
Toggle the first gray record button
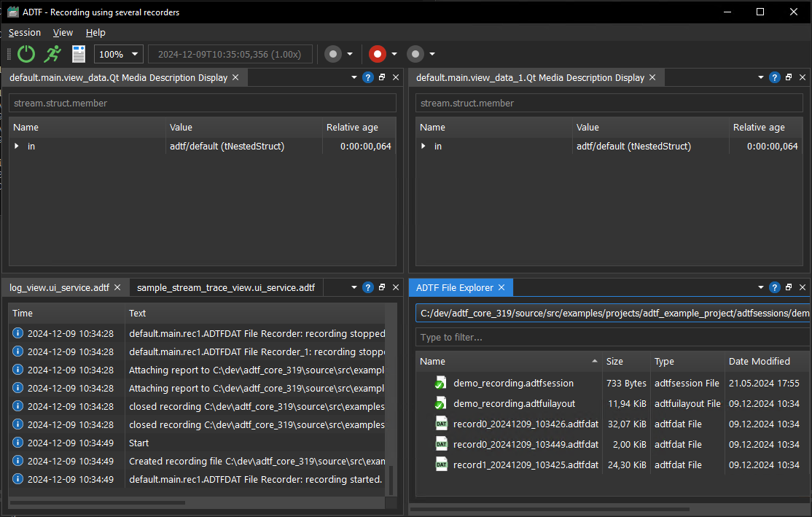pyautogui.click(x=333, y=54)
